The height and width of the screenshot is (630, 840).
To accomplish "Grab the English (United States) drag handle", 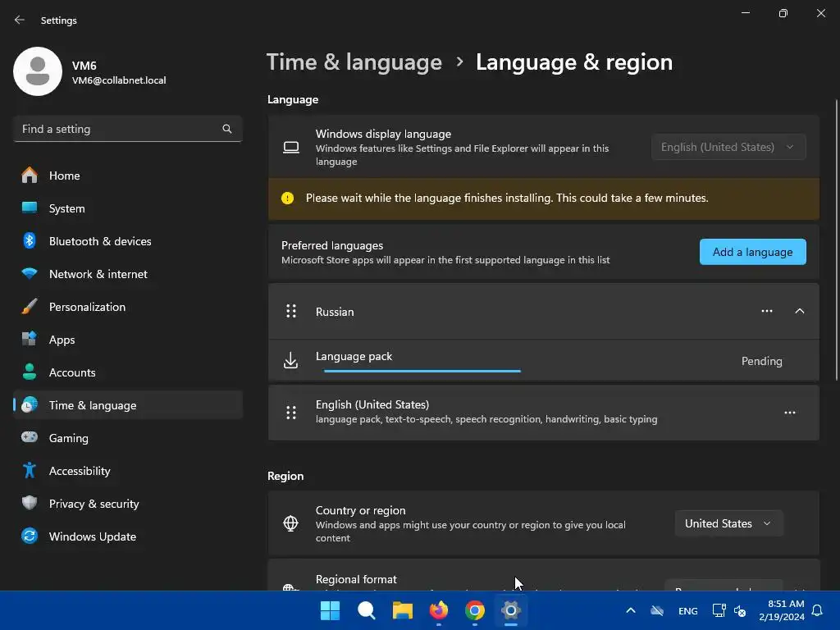I will tap(291, 413).
